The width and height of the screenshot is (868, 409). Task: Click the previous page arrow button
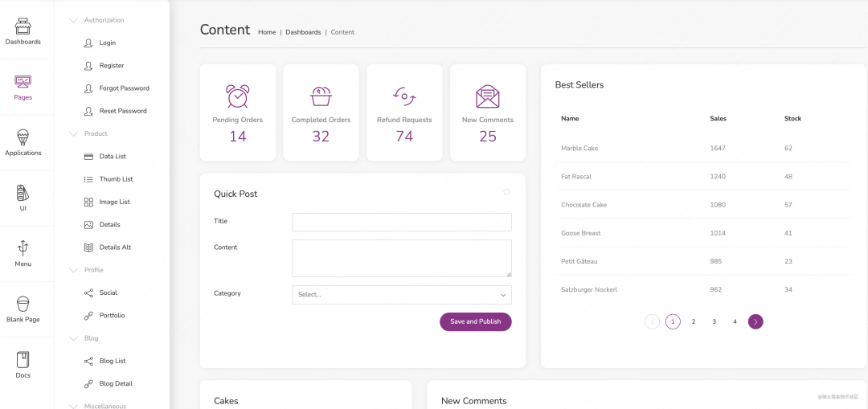pyautogui.click(x=652, y=321)
